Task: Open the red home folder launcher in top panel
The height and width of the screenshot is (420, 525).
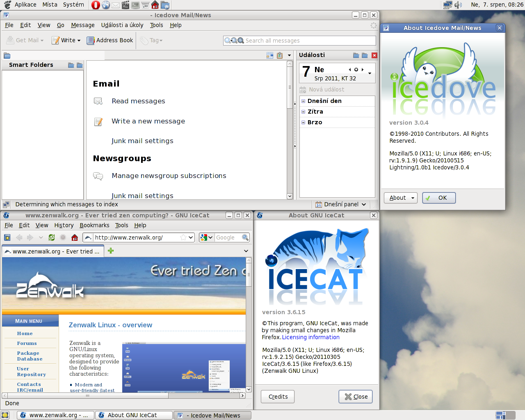Action: (155, 5)
